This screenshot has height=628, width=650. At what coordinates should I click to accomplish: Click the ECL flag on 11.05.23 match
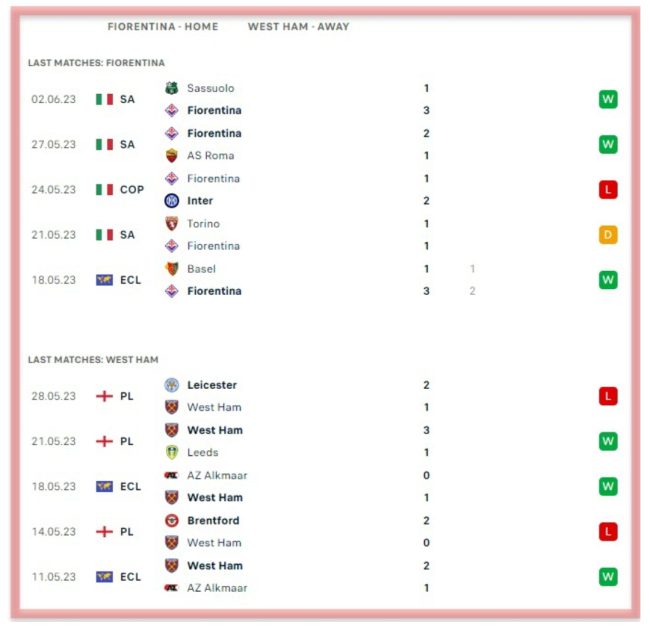[x=104, y=577]
